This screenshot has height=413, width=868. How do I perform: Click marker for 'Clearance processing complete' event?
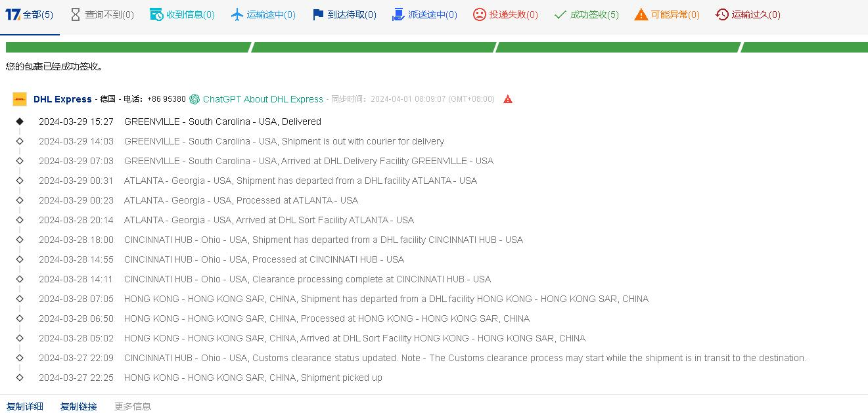pyautogui.click(x=20, y=279)
